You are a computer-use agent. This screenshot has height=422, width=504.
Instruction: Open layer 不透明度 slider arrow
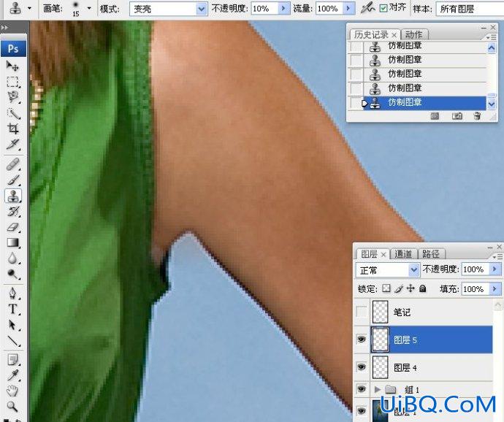495,269
